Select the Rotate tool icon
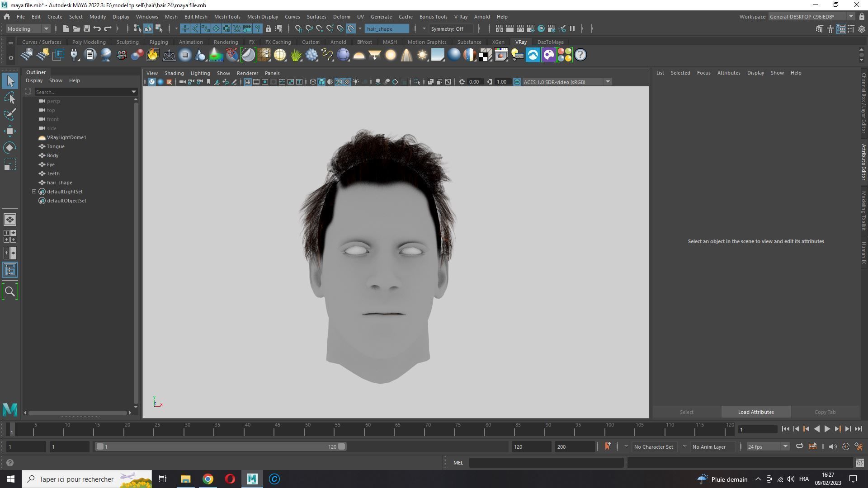This screenshot has width=868, height=488. (x=10, y=148)
